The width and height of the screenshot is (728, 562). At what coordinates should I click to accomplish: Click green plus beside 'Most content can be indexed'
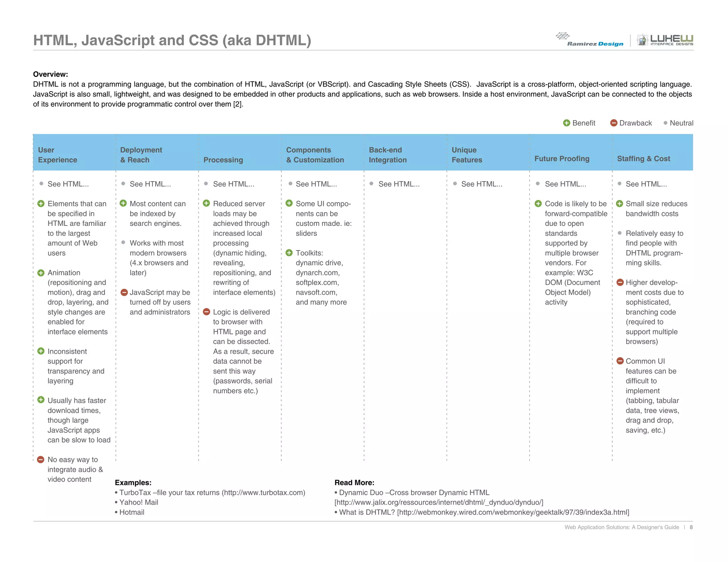[123, 203]
